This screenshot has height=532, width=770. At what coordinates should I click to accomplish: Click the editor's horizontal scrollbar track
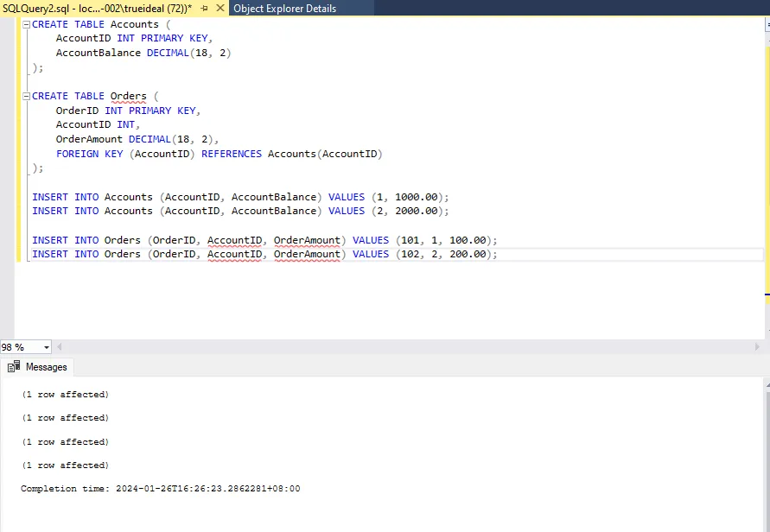point(406,347)
